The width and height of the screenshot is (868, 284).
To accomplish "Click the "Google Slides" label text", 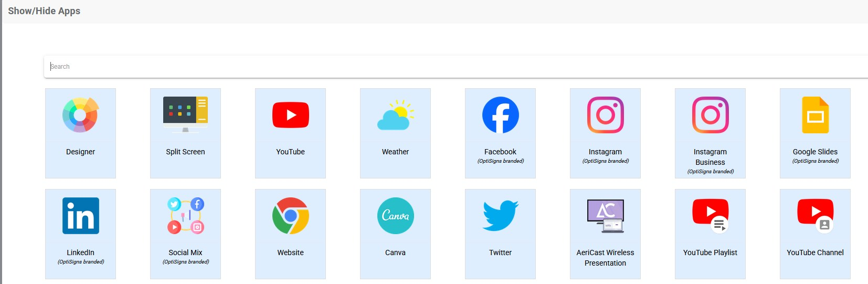I will [815, 152].
